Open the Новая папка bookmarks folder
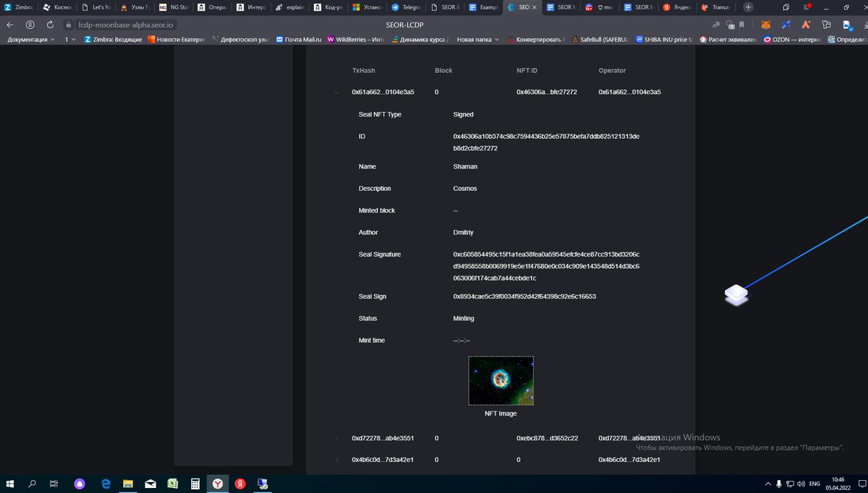 (477, 40)
